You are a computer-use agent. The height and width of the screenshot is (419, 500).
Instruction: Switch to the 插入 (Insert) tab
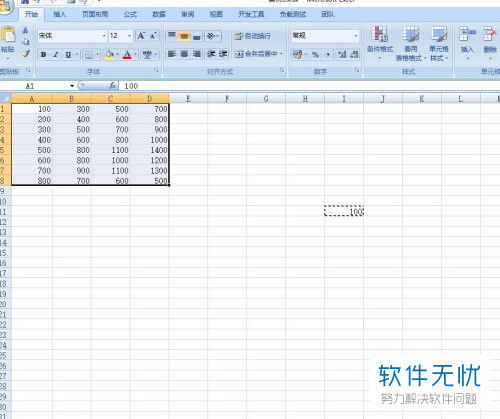(60, 14)
